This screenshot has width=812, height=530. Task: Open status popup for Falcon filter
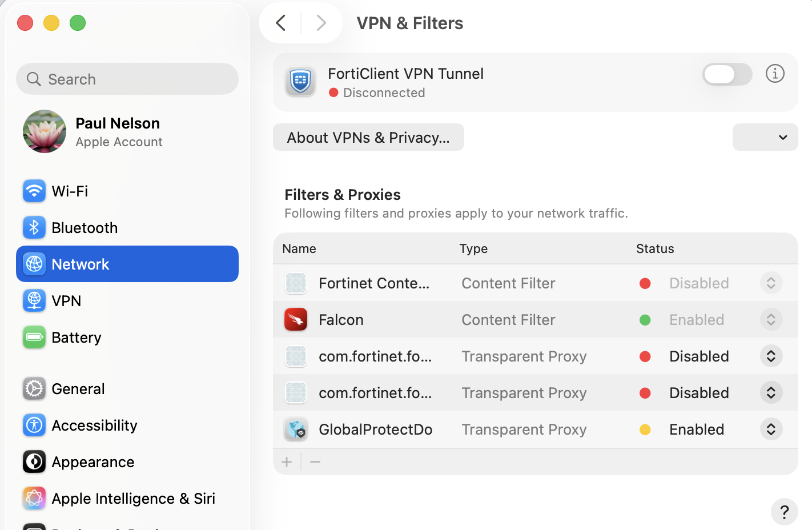tap(771, 320)
